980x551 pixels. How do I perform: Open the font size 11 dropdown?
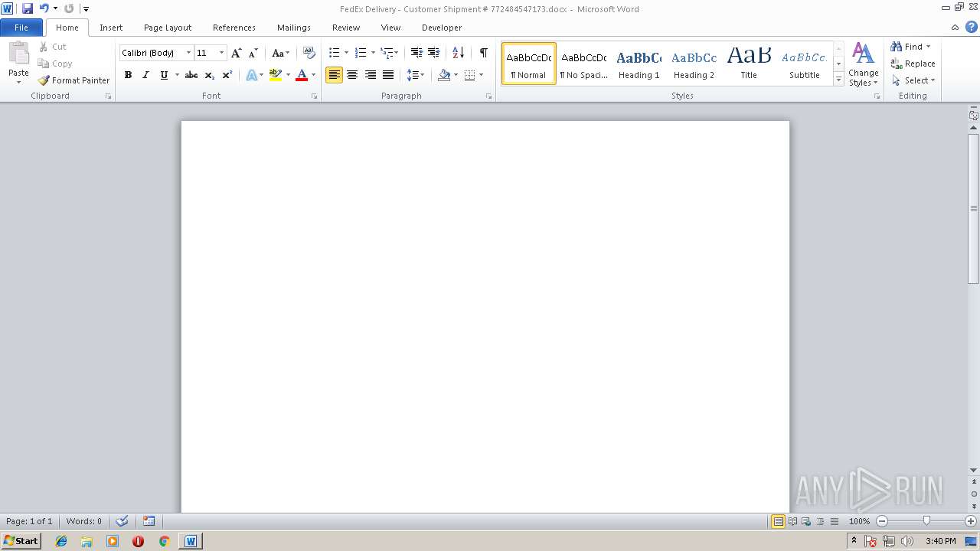pyautogui.click(x=221, y=53)
